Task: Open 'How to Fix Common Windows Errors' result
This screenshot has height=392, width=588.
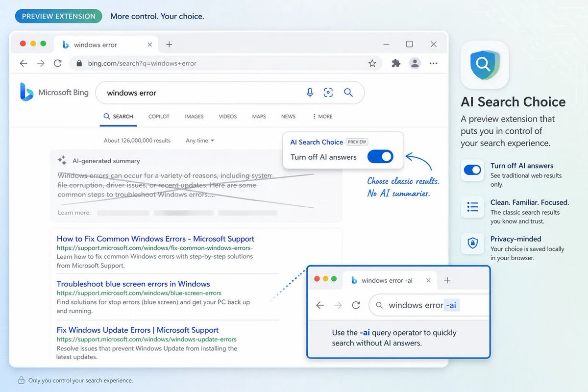Action: (x=155, y=239)
